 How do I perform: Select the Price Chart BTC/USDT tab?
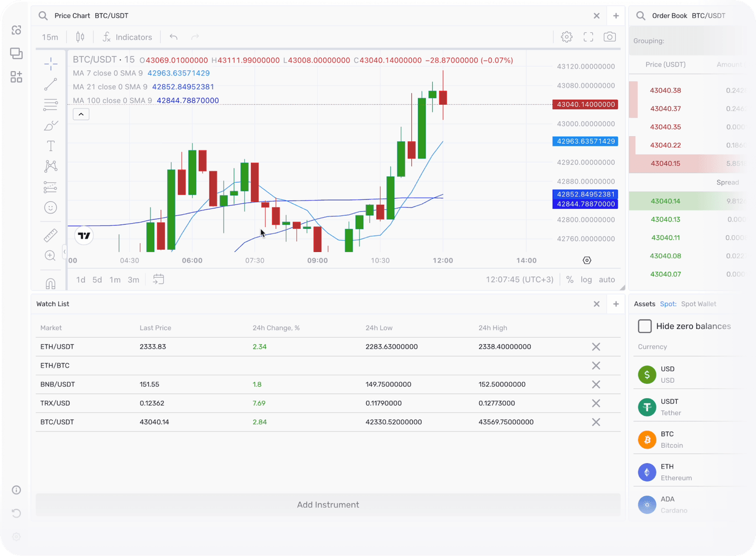[x=91, y=16]
